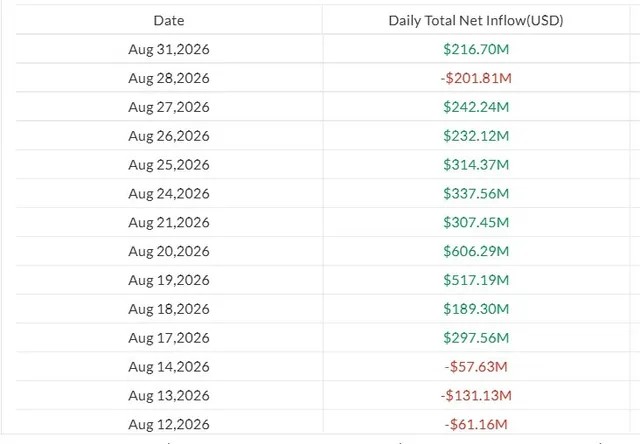
Task: Click the Daily Total Net Inflow(USD) header
Action: point(476,20)
